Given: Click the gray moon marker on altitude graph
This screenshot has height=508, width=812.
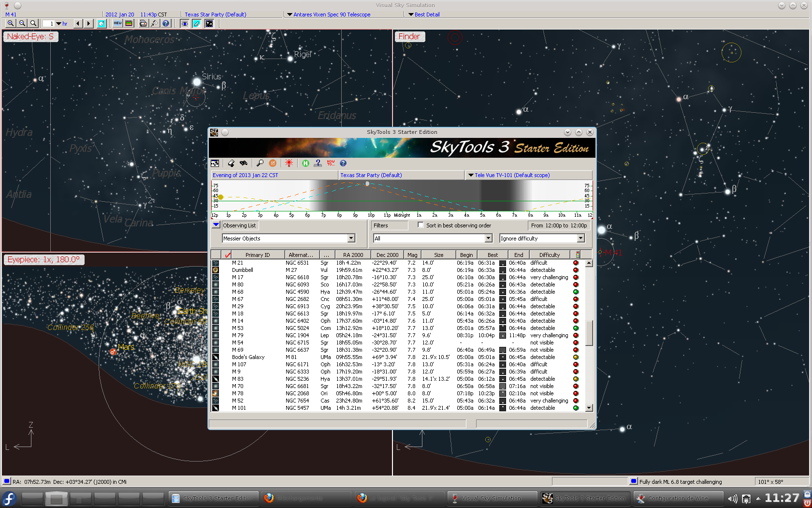Looking at the screenshot, I should (x=367, y=184).
